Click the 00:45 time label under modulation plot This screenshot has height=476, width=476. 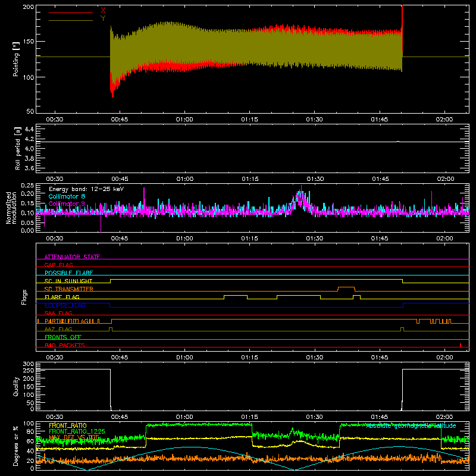(x=120, y=239)
